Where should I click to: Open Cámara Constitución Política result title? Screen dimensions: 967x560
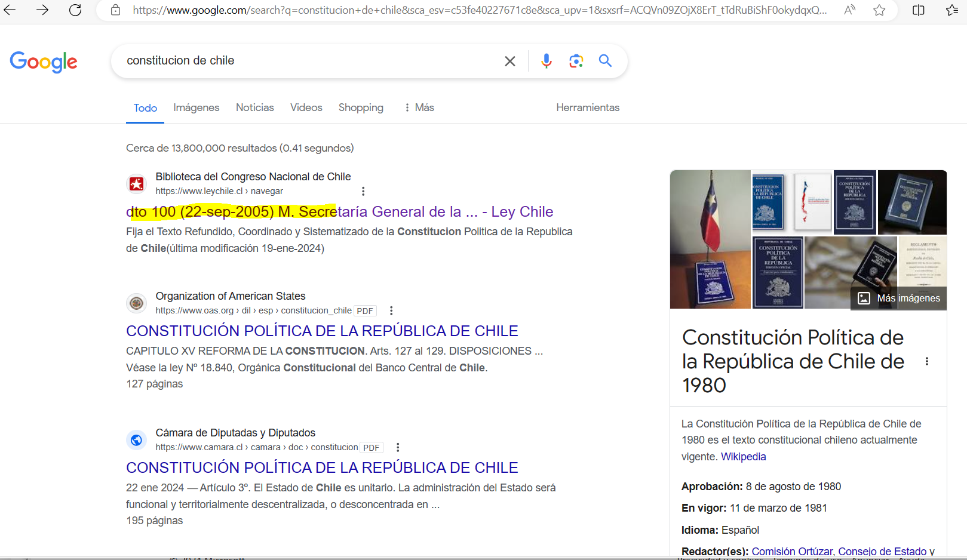(x=322, y=467)
